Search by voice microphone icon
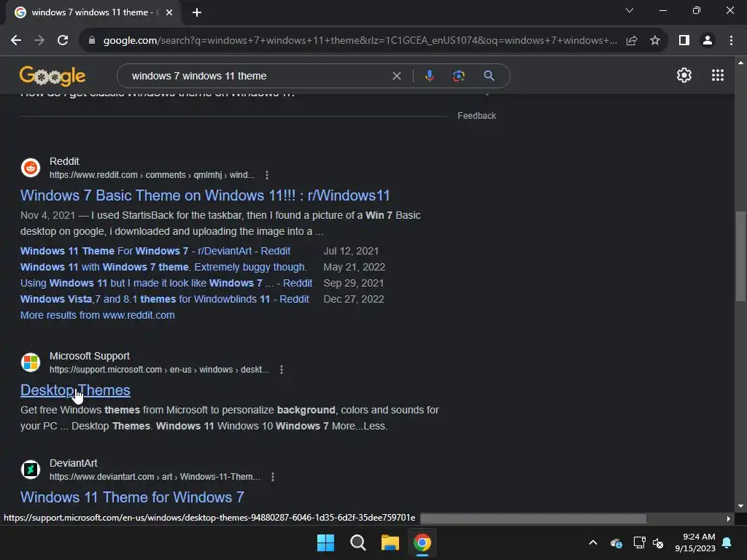Screen dimensions: 747x560 coord(430,76)
